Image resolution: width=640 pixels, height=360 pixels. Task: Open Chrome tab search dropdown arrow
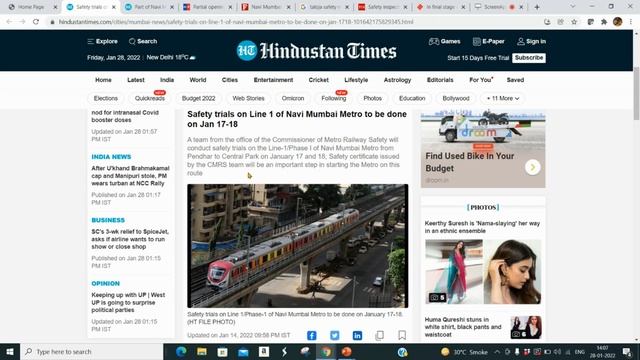[x=573, y=7]
